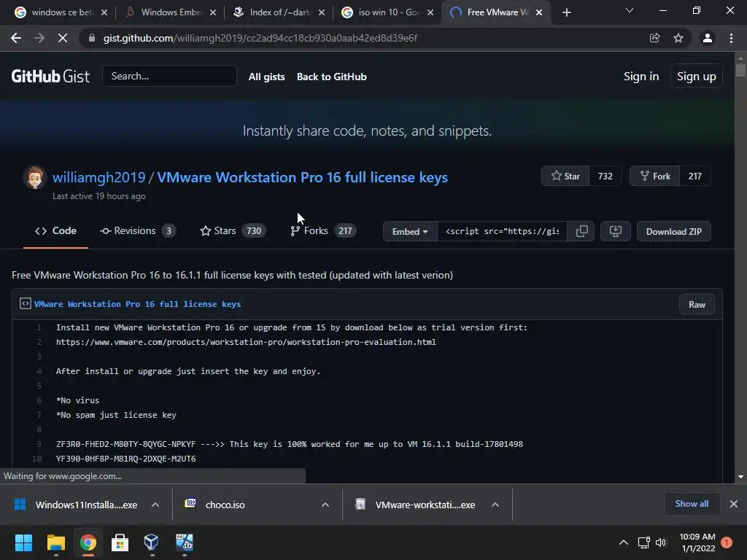The image size is (747, 560).
Task: Stop page loading with X icon
Action: point(63,38)
